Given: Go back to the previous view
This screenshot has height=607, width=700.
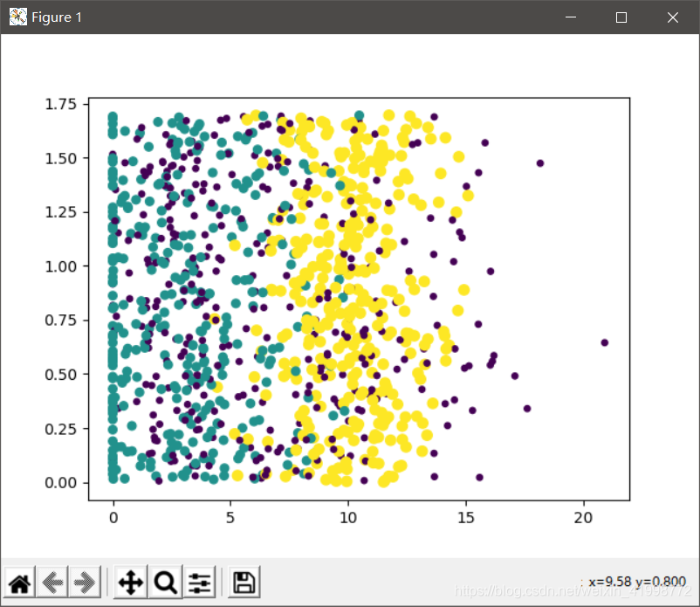Looking at the screenshot, I should [52, 582].
